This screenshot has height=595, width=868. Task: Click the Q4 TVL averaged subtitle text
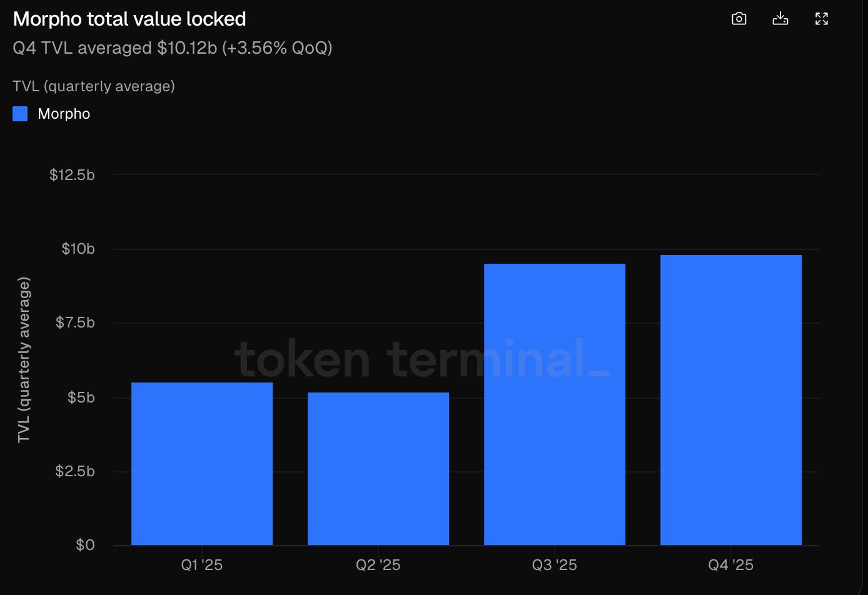click(x=173, y=48)
